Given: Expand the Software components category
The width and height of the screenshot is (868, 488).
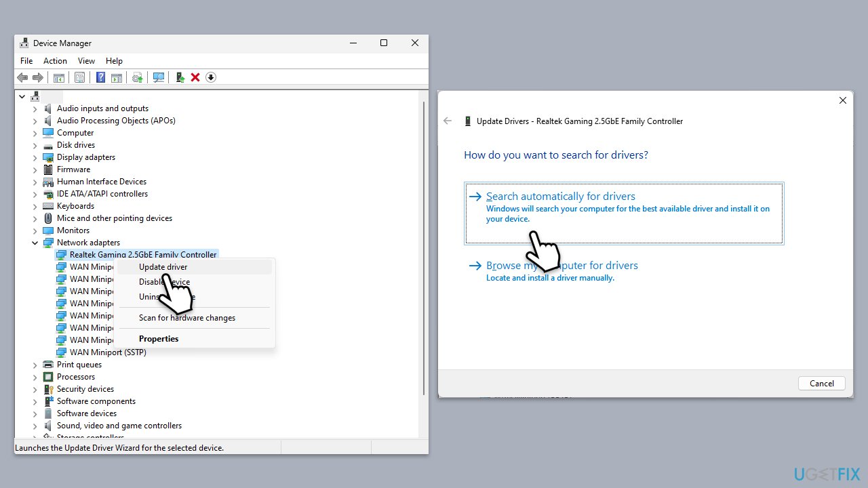Looking at the screenshot, I should tap(35, 401).
